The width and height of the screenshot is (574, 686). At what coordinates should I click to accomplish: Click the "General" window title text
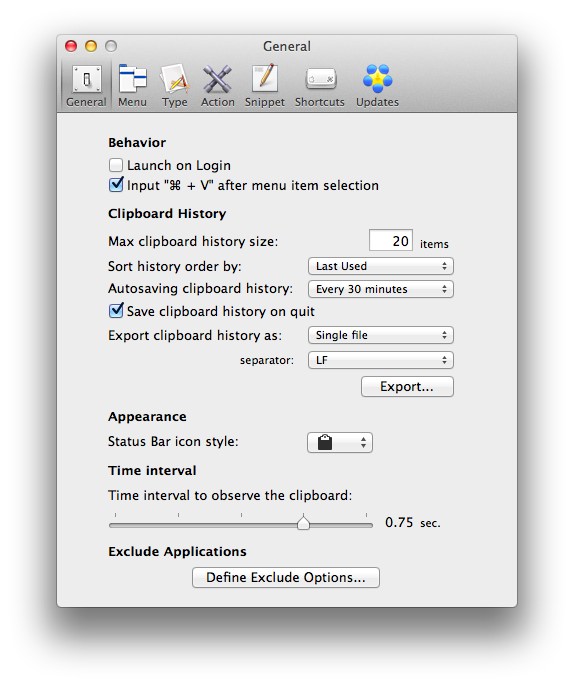coord(287,46)
